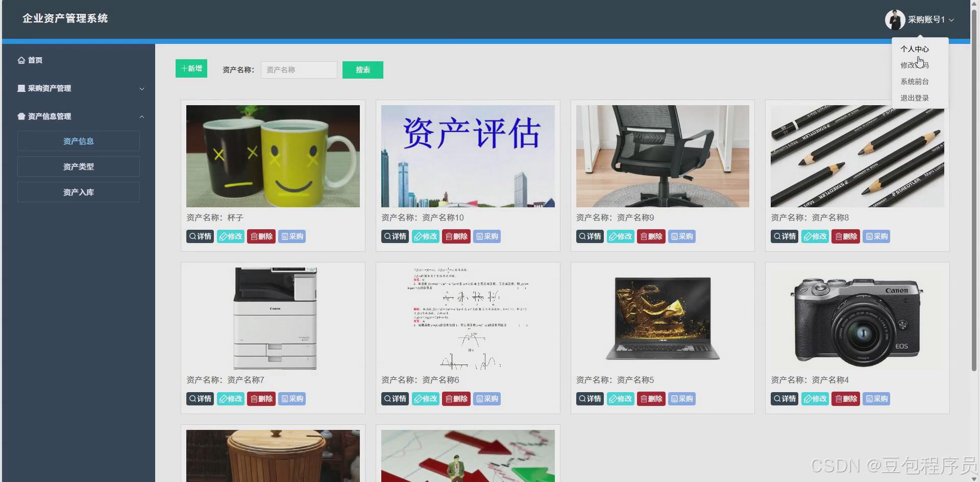980x482 pixels.
Task: Choose 退出登录 to log out
Action: (914, 98)
